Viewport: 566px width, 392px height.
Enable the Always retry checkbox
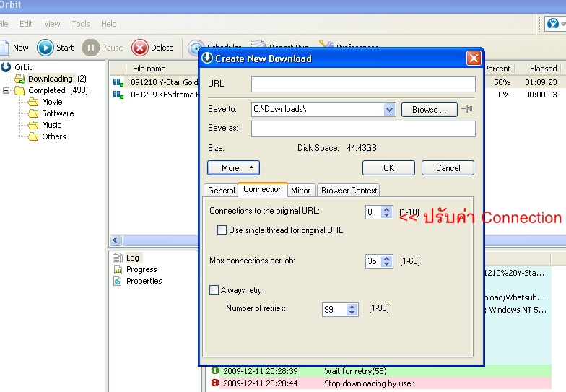coord(214,290)
